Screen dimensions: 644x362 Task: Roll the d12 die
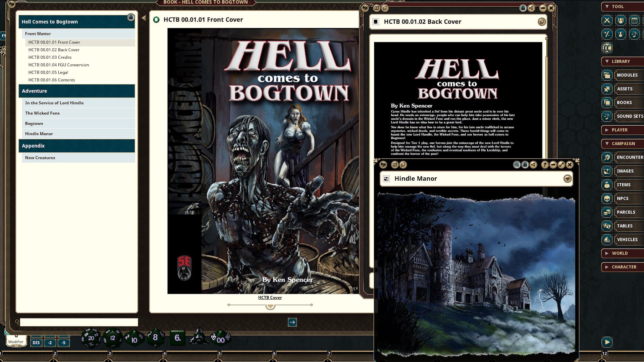(112, 338)
